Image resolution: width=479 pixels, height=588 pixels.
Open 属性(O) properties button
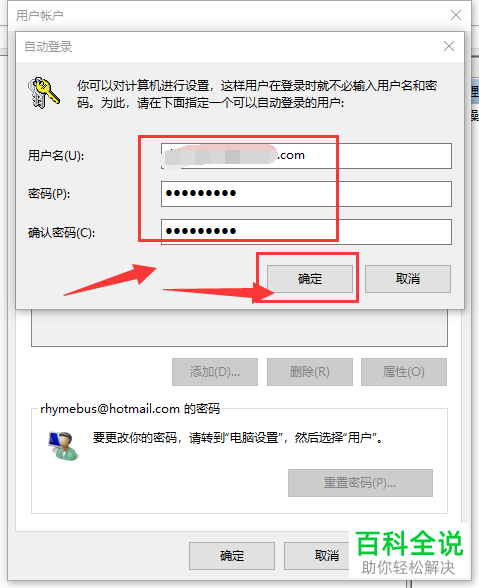(x=404, y=372)
